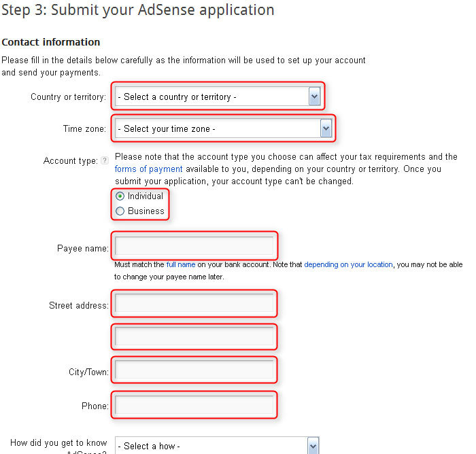Image resolution: width=476 pixels, height=454 pixels.
Task: Select the Individual account type
Action: tap(120, 196)
